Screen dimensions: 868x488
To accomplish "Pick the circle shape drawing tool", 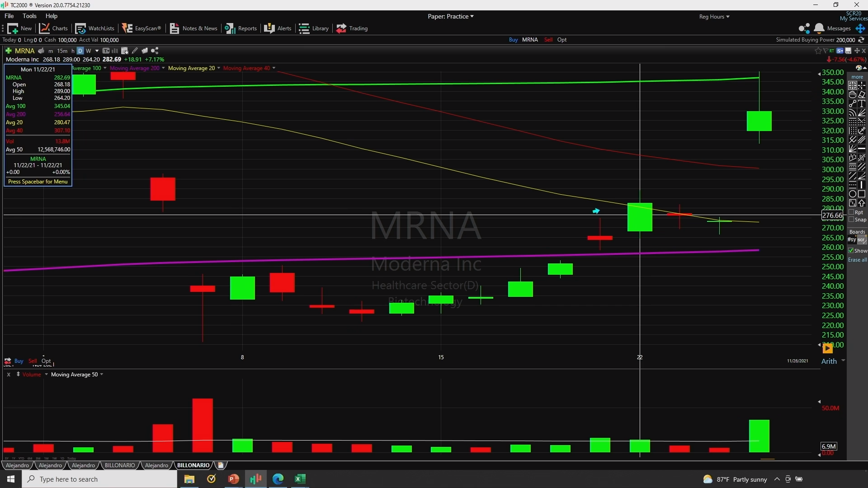I will [x=853, y=194].
